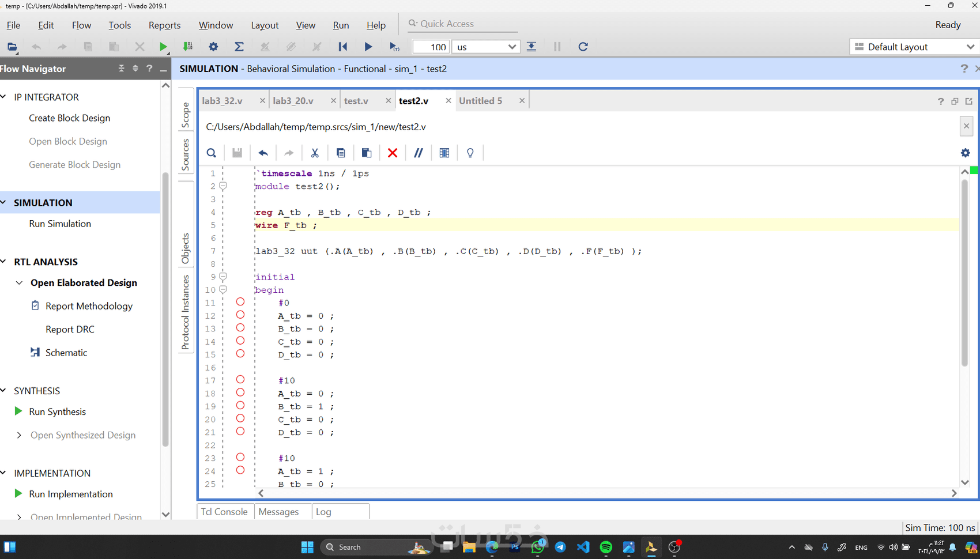The width and height of the screenshot is (980, 559).
Task: Open the time unit dropdown showing us
Action: [485, 47]
